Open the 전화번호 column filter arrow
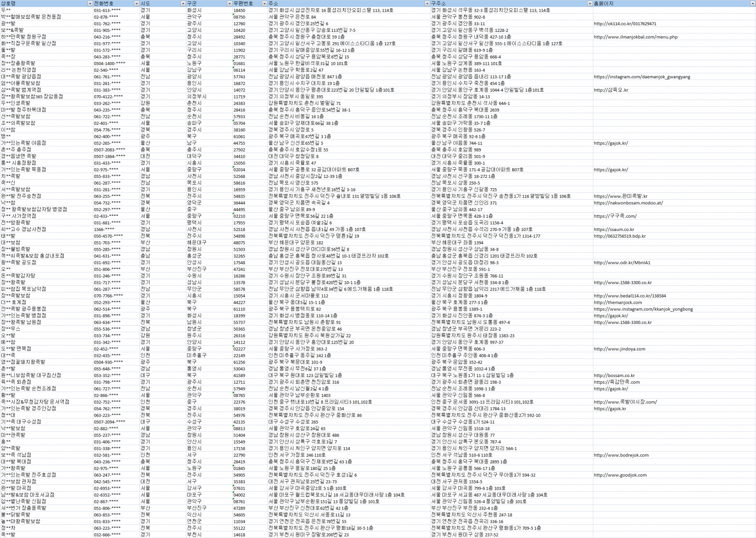This screenshot has height=538, width=756. (137, 3)
